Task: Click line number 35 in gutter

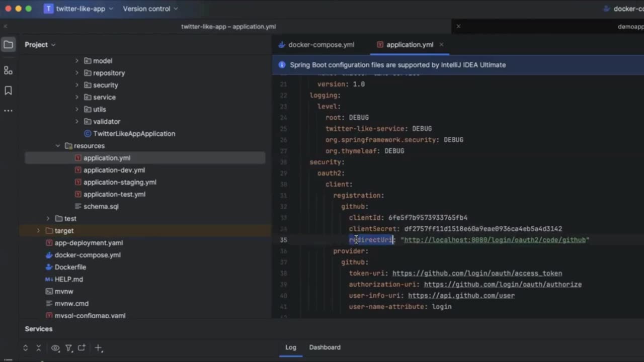Action: [x=283, y=240]
